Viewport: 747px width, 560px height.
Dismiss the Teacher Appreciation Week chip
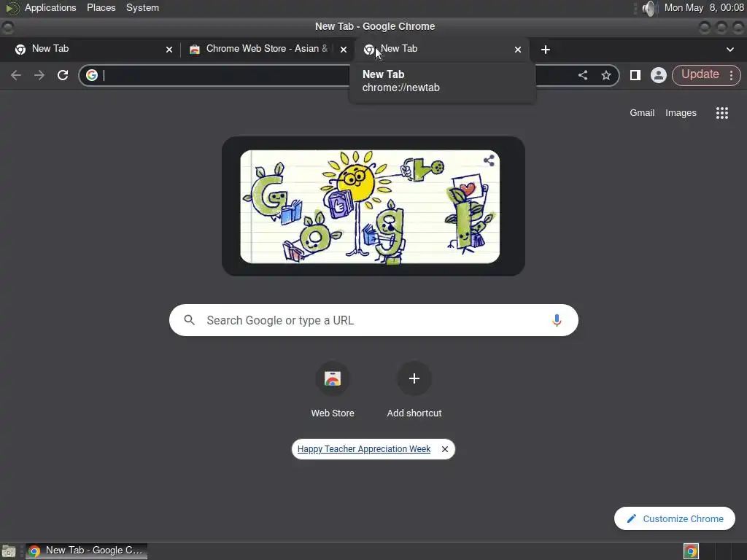444,449
